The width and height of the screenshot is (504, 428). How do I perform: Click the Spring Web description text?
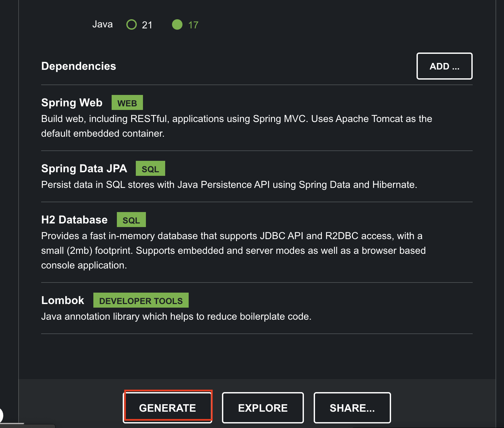coord(237,126)
